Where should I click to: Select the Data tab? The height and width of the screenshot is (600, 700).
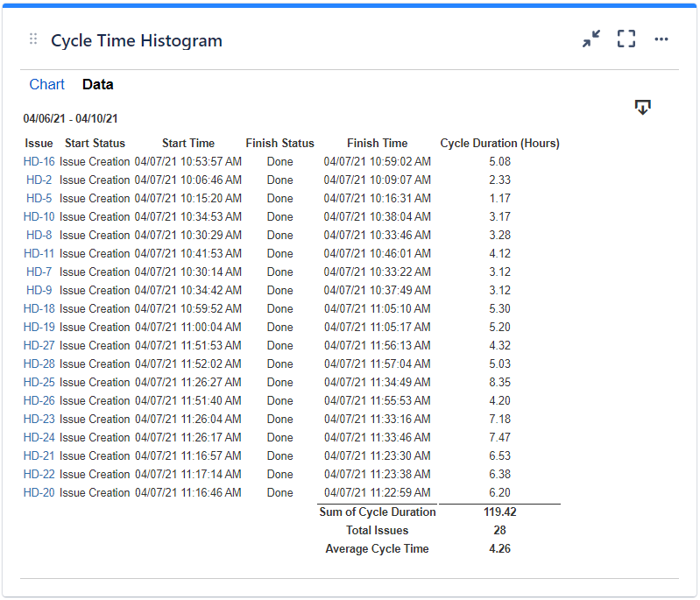[98, 84]
